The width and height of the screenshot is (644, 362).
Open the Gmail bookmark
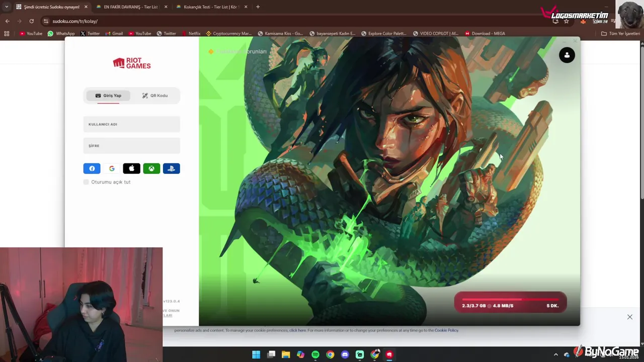pyautogui.click(x=114, y=34)
